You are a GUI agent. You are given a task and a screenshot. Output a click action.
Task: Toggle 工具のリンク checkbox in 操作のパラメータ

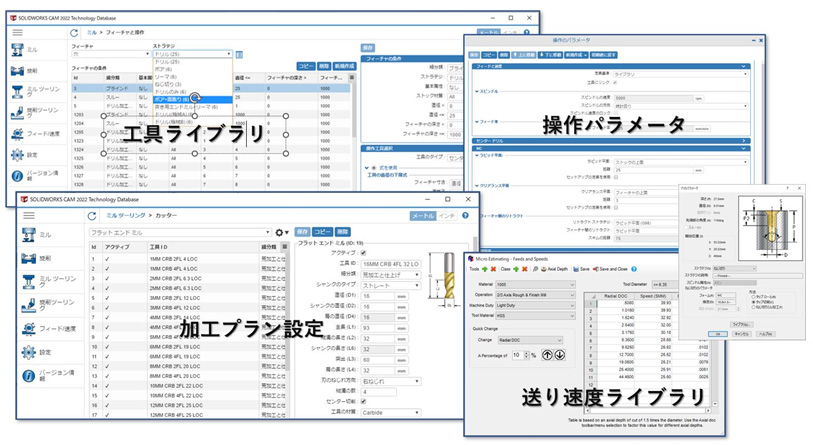[615, 82]
